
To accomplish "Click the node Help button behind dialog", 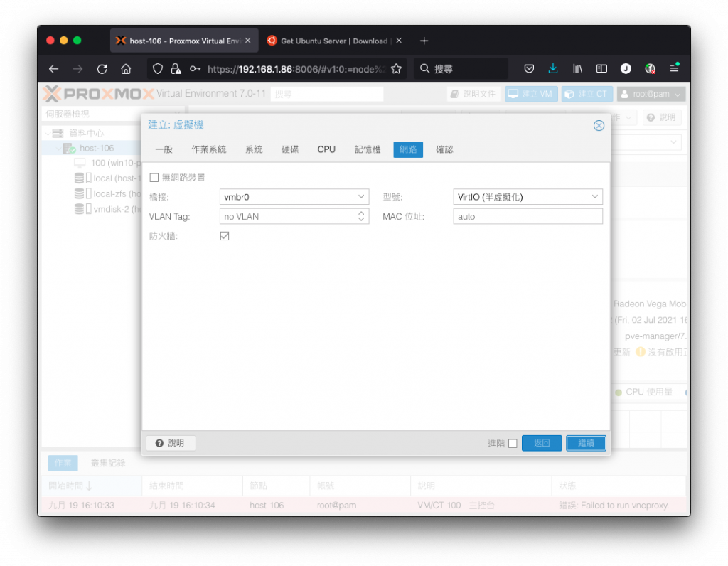I will point(661,118).
